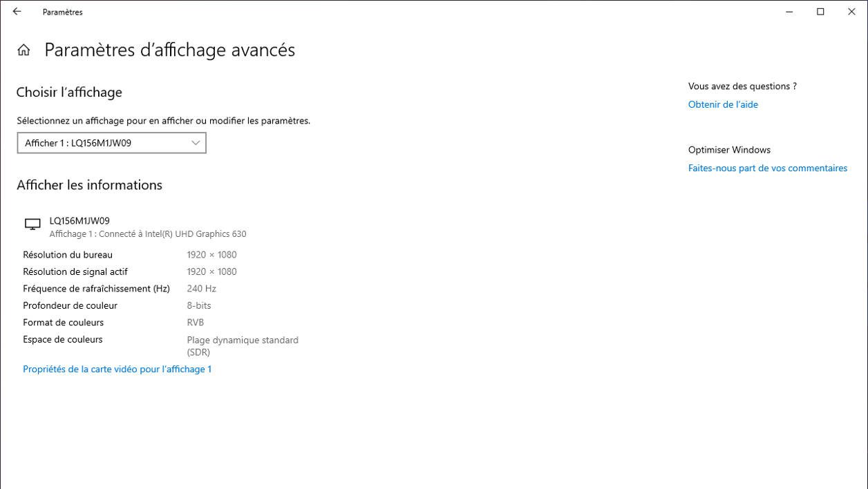
Task: Click the RVB color format value
Action: coord(195,323)
